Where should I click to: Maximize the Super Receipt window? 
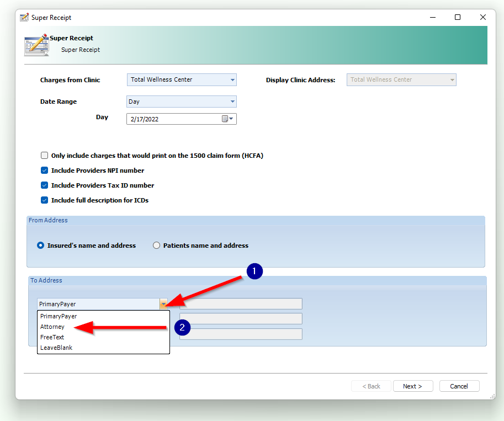pyautogui.click(x=458, y=17)
